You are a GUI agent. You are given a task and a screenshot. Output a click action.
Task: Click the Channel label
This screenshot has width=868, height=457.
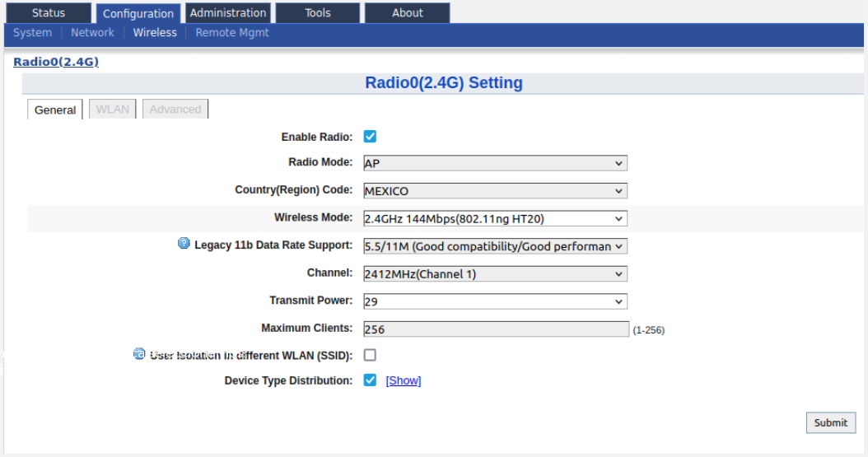click(329, 273)
